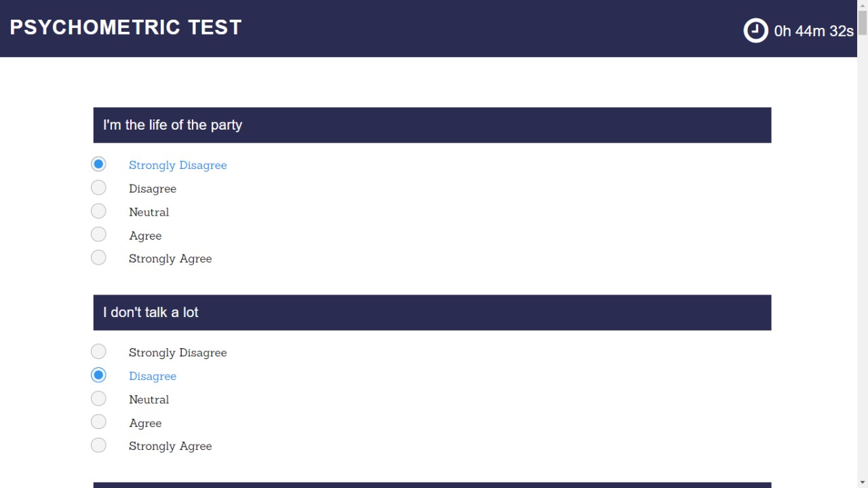This screenshot has width=868, height=488.
Task: Click the vertical scrollbar thumb
Action: coord(863,22)
